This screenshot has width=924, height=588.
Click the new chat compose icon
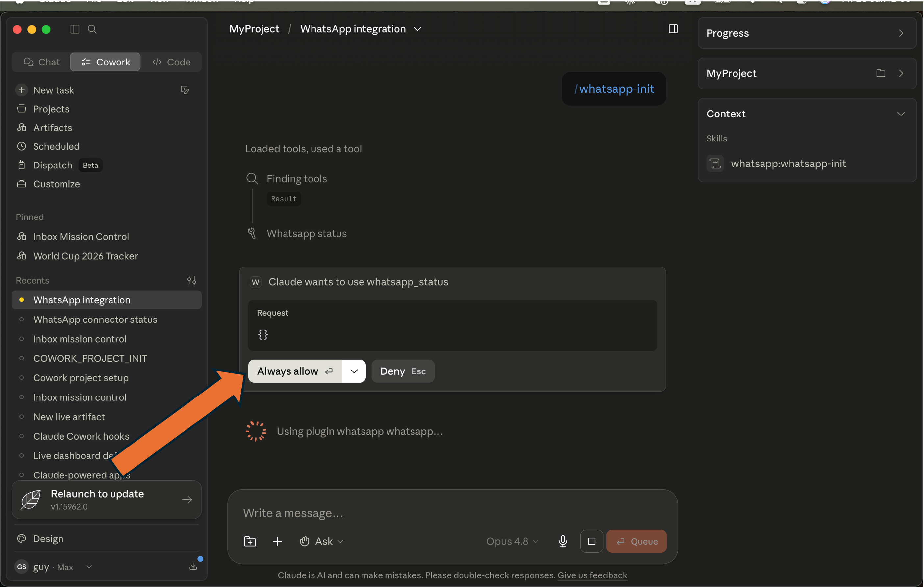tap(185, 90)
